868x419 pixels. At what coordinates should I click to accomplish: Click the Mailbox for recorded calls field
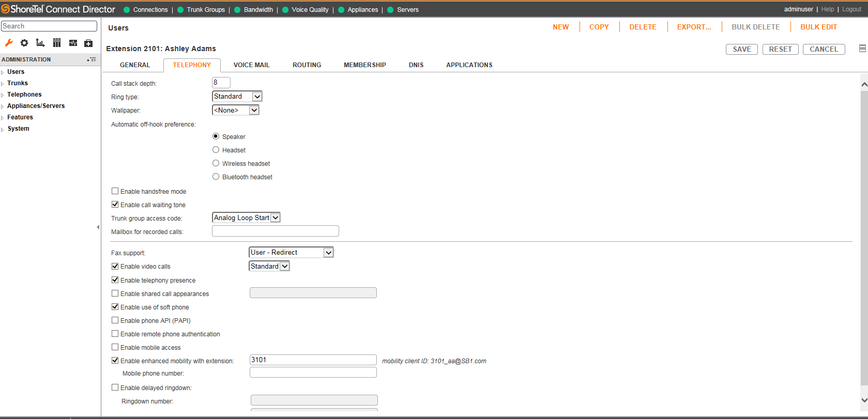tap(275, 231)
